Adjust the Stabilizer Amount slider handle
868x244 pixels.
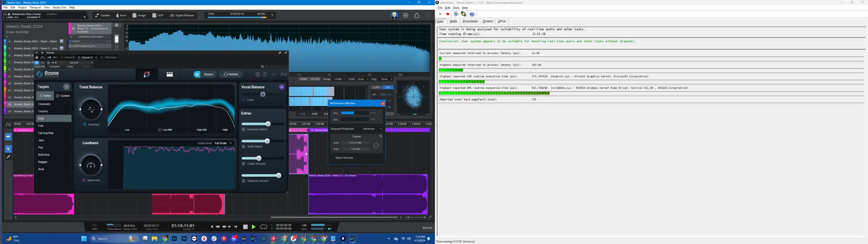[279, 175]
